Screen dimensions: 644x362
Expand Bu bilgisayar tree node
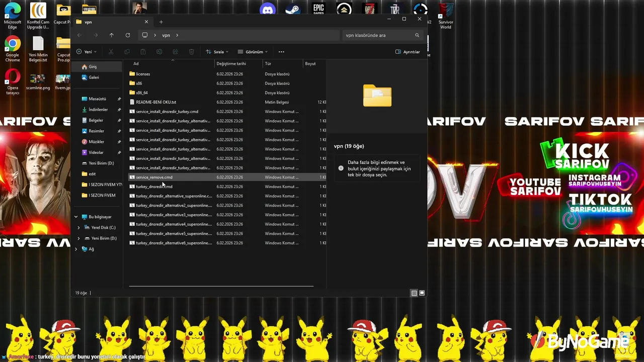coord(76,217)
